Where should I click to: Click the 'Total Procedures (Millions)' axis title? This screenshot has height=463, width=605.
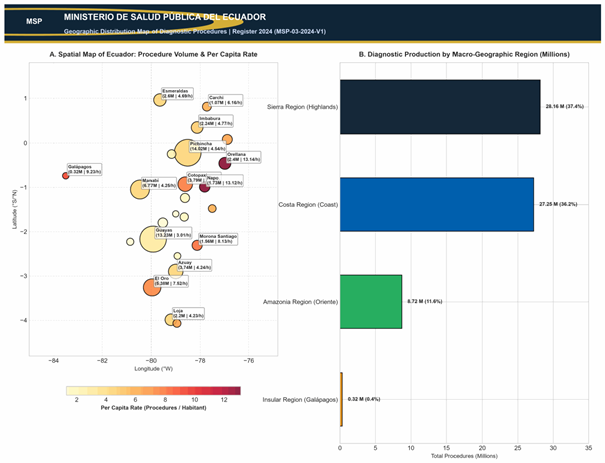[464, 456]
